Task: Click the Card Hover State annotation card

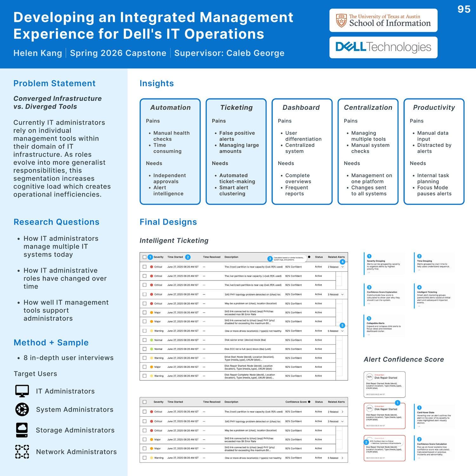Action: (434, 416)
